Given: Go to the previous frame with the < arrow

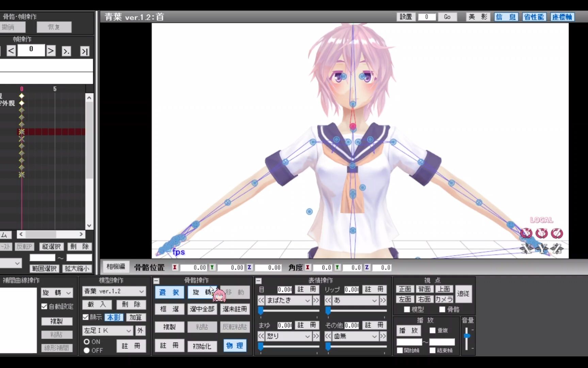Looking at the screenshot, I should 11,51.
